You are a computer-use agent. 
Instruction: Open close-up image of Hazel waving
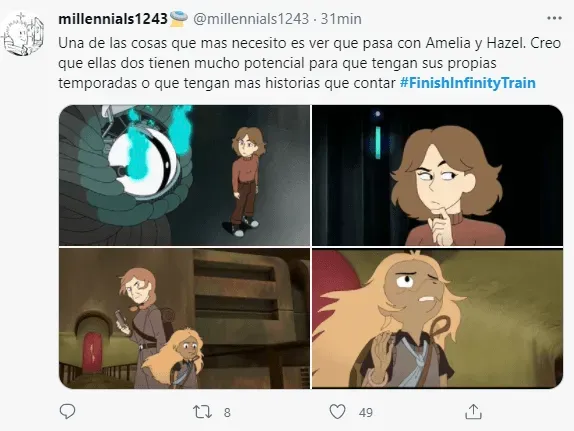click(x=437, y=319)
